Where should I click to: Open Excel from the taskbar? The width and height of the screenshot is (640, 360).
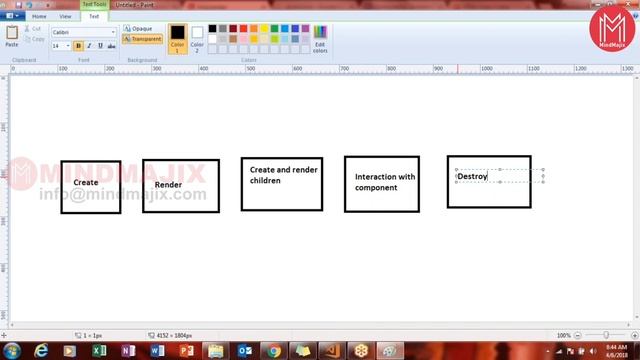tap(99, 351)
